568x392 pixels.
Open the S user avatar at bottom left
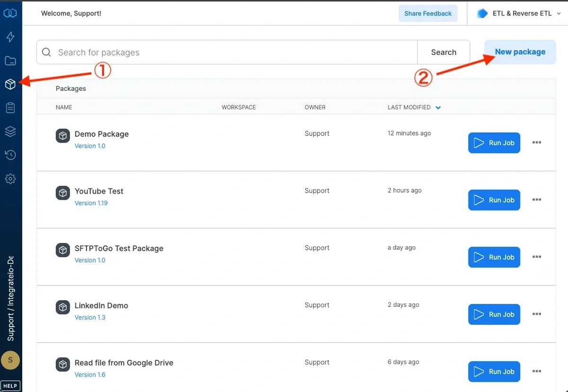(10, 360)
